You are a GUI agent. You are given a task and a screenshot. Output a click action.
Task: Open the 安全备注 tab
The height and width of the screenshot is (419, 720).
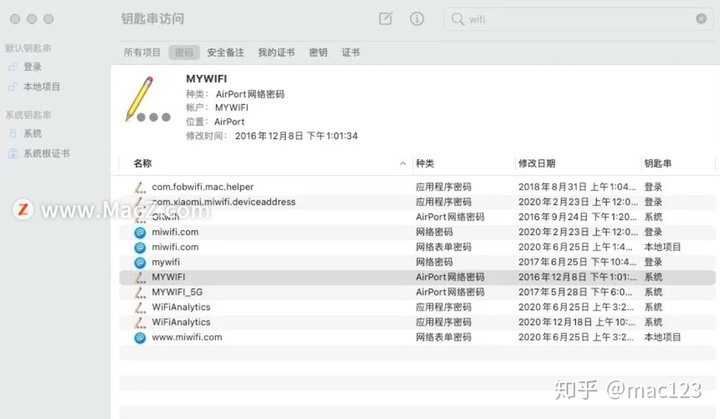click(225, 52)
